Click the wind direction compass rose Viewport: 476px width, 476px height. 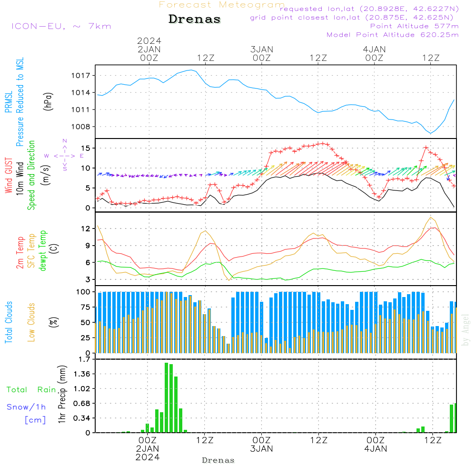click(x=65, y=156)
